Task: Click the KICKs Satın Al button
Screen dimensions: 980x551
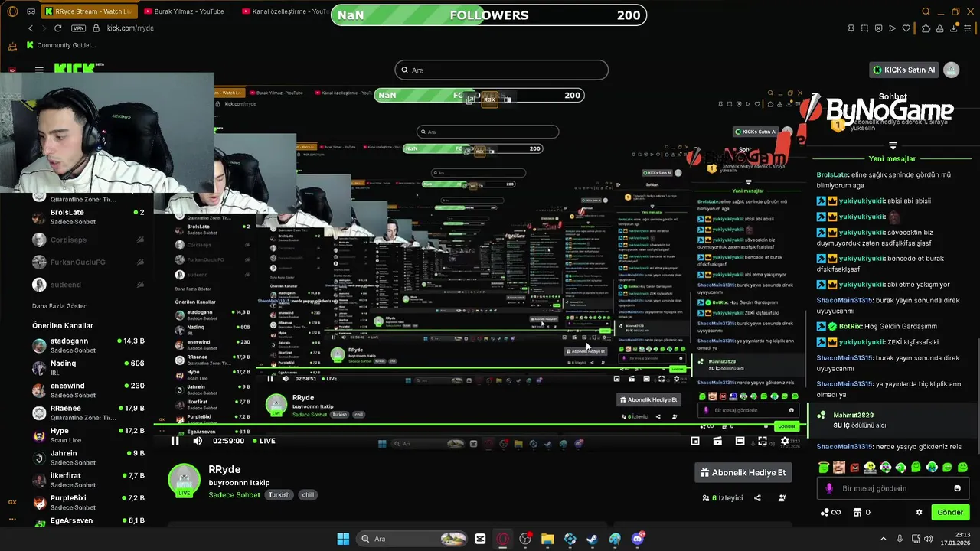Action: 904,70
